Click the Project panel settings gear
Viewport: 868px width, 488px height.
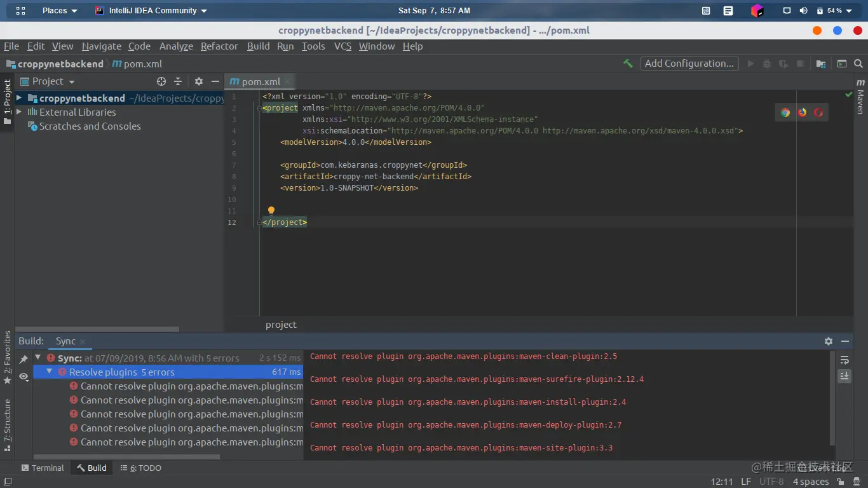pyautogui.click(x=199, y=81)
